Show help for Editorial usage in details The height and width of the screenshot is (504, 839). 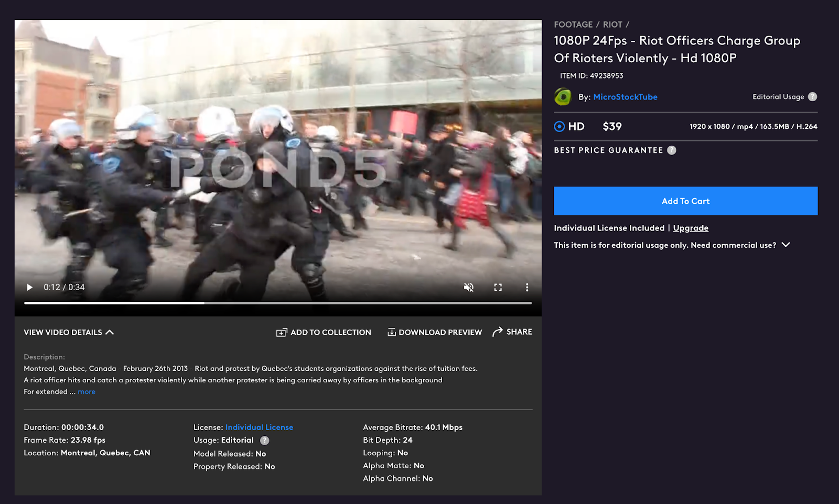tap(265, 440)
